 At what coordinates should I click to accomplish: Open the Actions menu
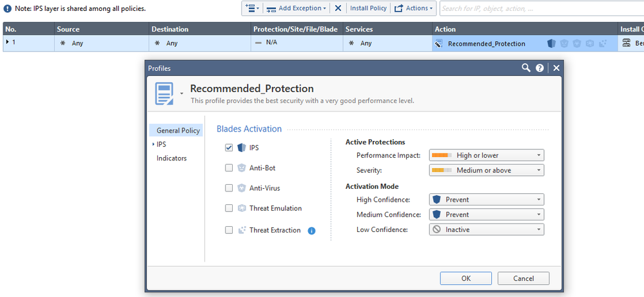click(414, 8)
